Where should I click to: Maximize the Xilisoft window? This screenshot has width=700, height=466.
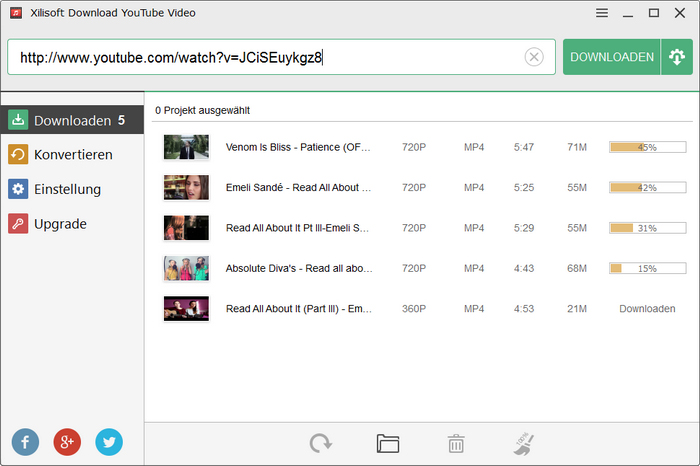(654, 13)
